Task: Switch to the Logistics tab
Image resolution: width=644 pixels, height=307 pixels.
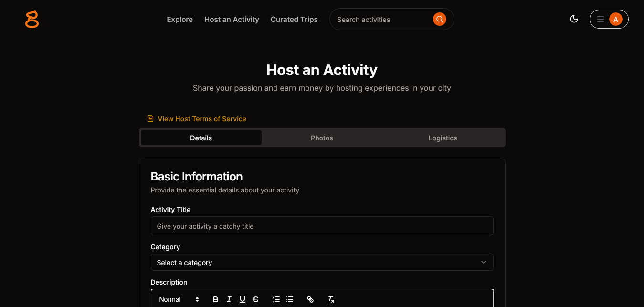Action: pyautogui.click(x=443, y=138)
